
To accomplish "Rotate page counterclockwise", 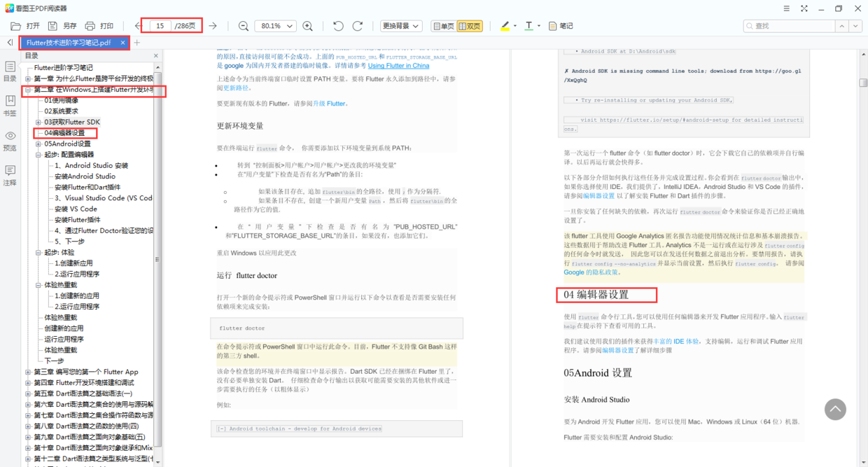I will (x=339, y=26).
